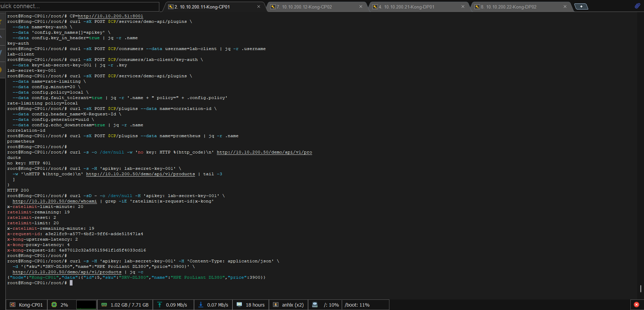Click the x-request-id header value line
644x310 pixels.
(75, 234)
